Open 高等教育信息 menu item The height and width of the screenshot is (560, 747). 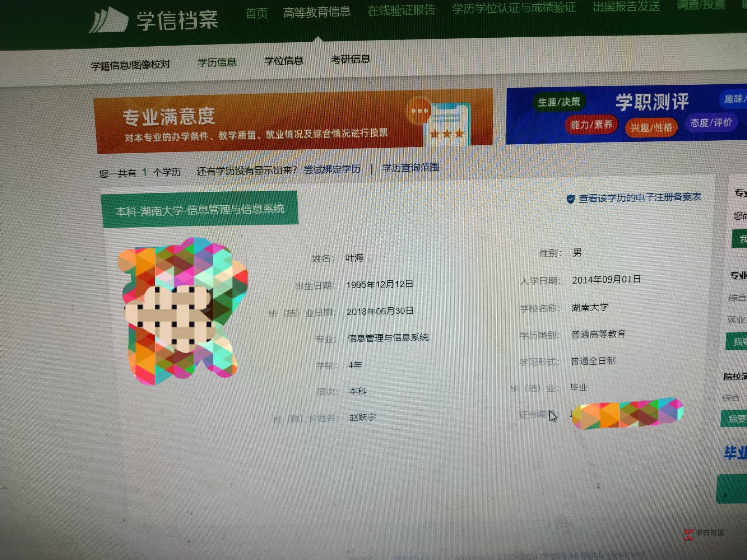[316, 12]
